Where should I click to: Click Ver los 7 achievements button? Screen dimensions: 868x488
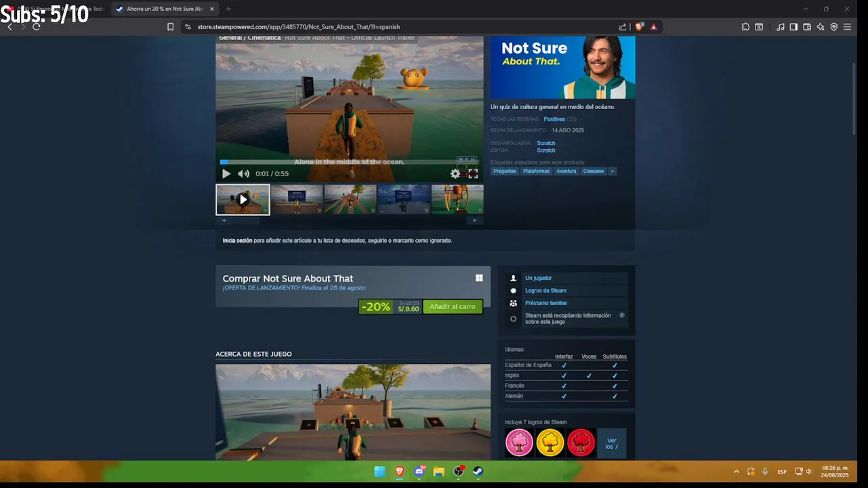611,443
